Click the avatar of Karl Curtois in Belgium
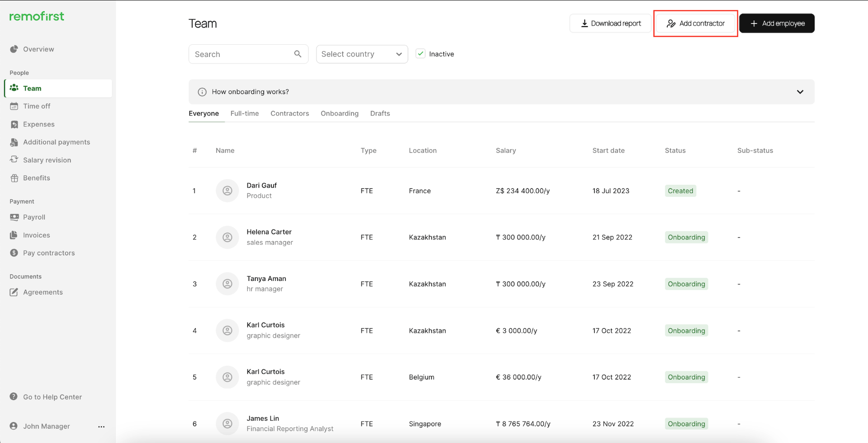 point(227,377)
